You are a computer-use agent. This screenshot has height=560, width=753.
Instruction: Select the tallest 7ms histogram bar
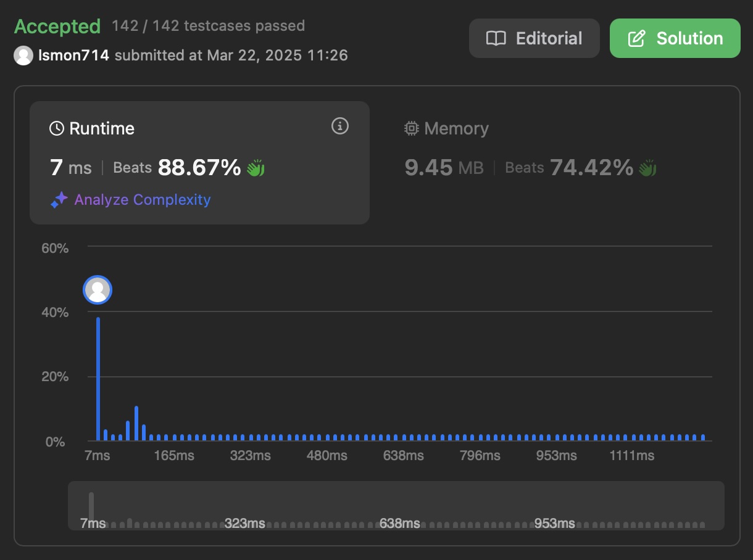pos(98,376)
